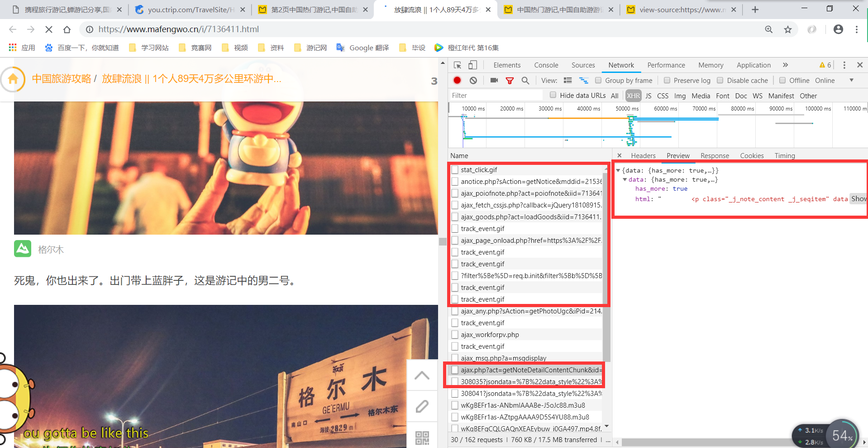868x448 pixels.
Task: Click the back-to-top arrow button
Action: tap(422, 375)
